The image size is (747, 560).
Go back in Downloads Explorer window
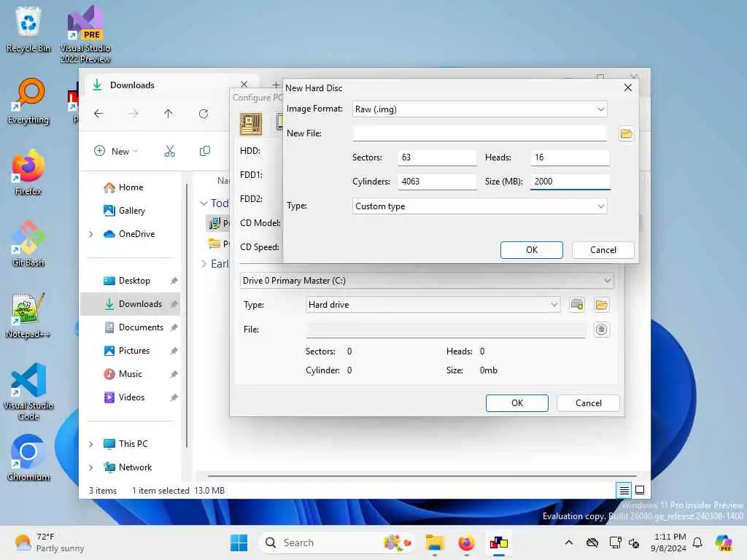pyautogui.click(x=98, y=114)
